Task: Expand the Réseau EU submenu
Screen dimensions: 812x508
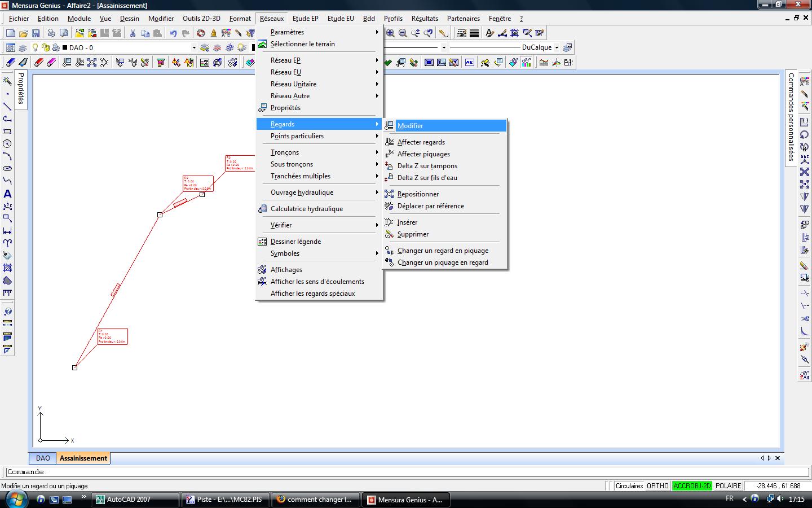Action: [320, 72]
